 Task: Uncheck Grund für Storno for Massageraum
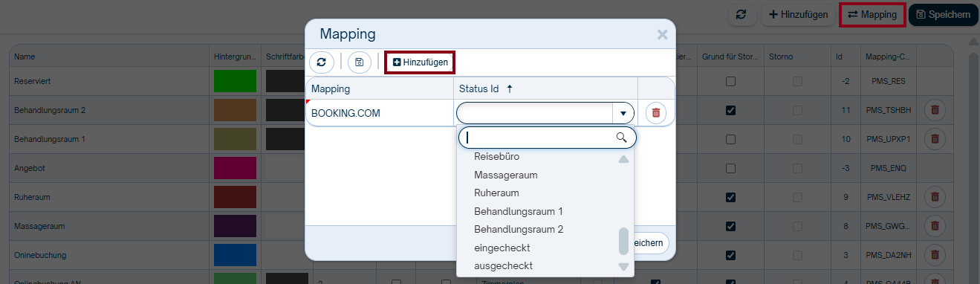pyautogui.click(x=730, y=226)
